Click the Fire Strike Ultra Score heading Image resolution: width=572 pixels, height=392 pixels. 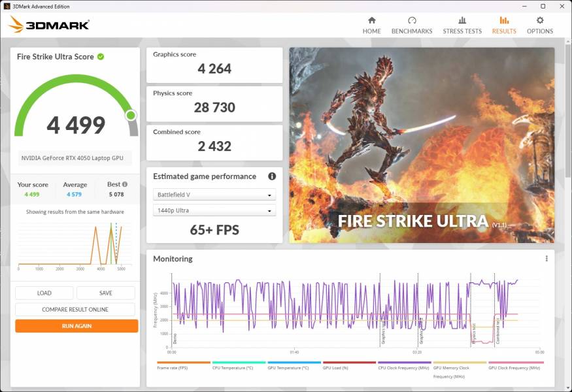point(56,57)
